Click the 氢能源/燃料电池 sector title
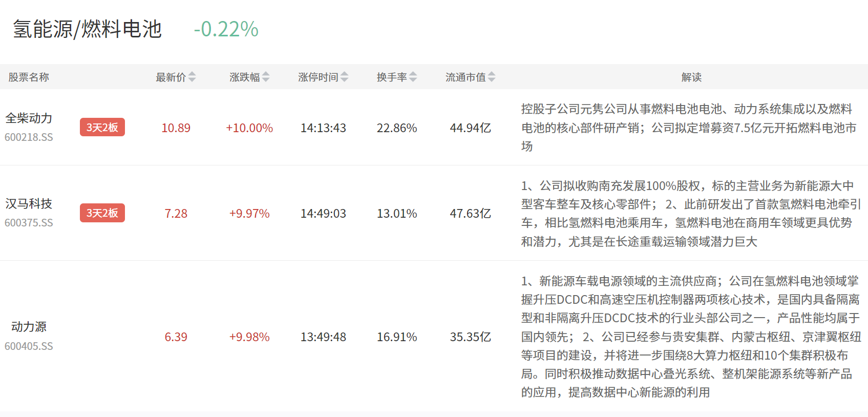The width and height of the screenshot is (868, 417). [87, 29]
